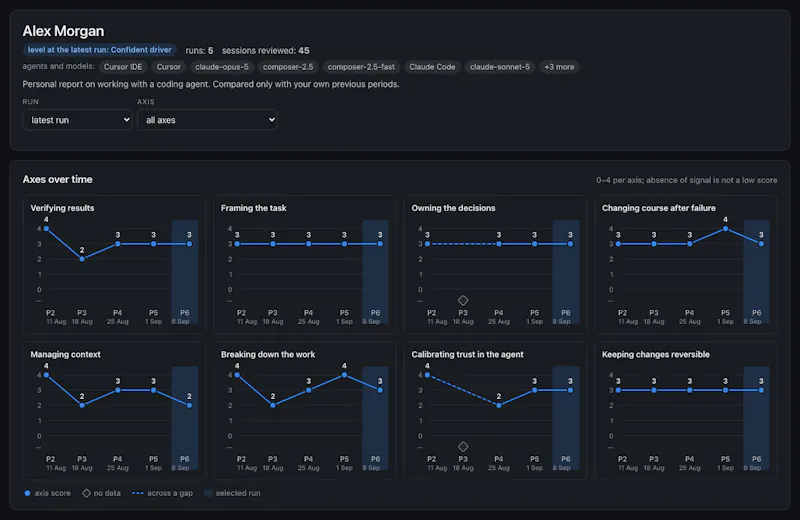Screen dimensions: 800x520
Task: Click the P2 point in Framing the task
Action: click(x=237, y=244)
